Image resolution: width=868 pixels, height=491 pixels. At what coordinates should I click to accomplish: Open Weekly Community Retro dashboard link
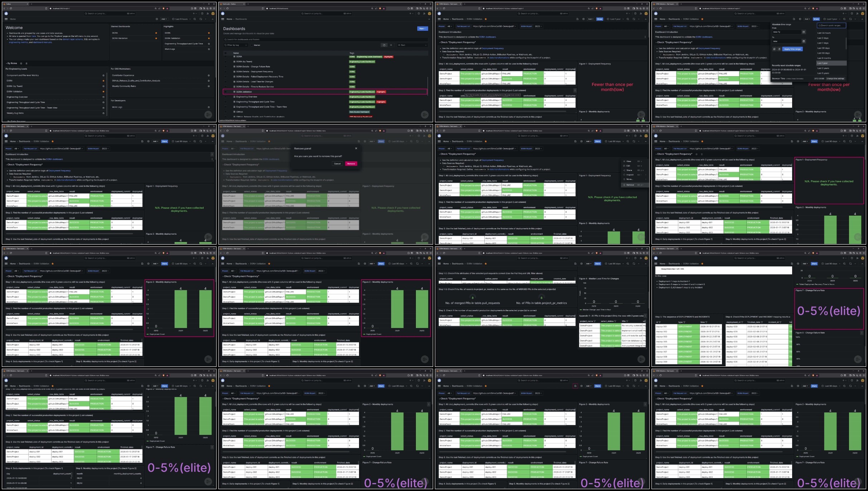(x=124, y=86)
